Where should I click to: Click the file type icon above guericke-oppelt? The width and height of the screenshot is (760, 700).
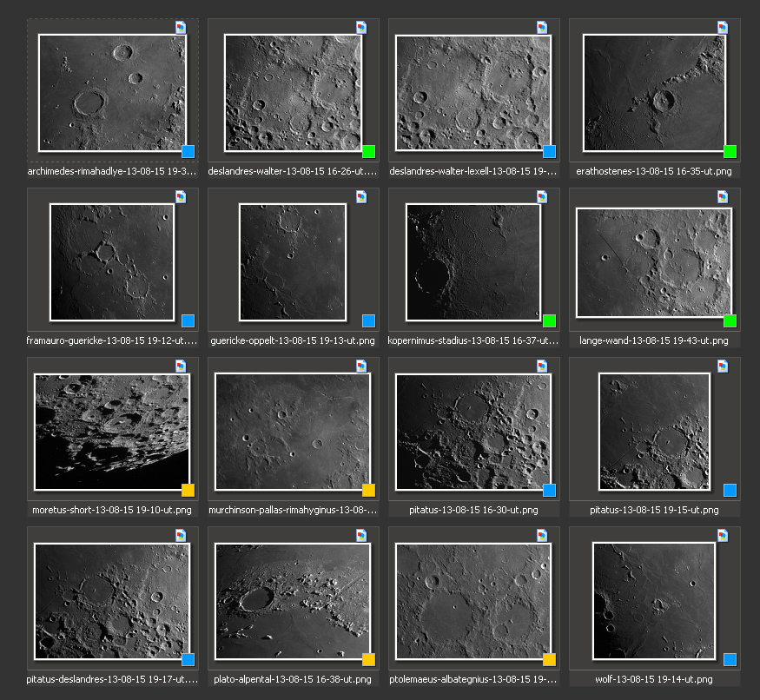point(361,197)
